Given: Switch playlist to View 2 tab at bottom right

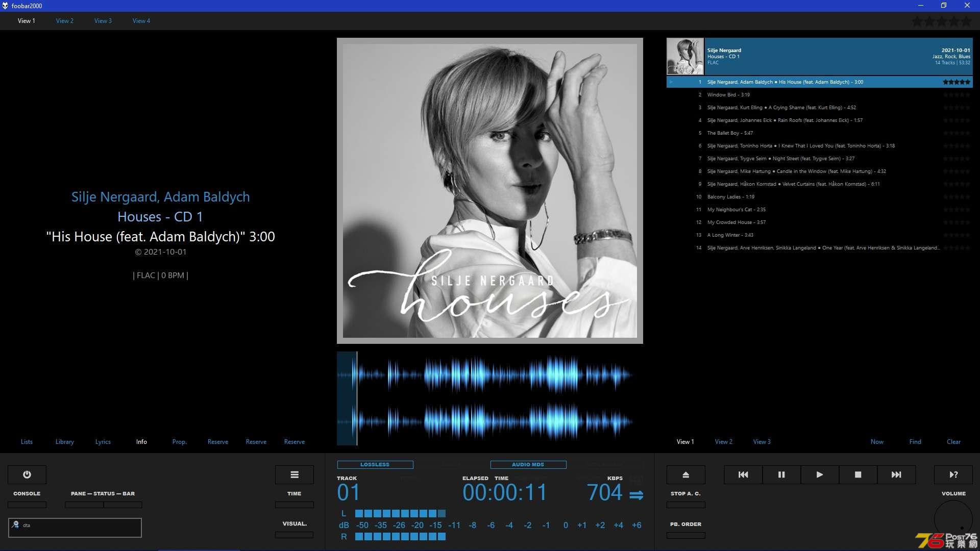Looking at the screenshot, I should click(724, 442).
